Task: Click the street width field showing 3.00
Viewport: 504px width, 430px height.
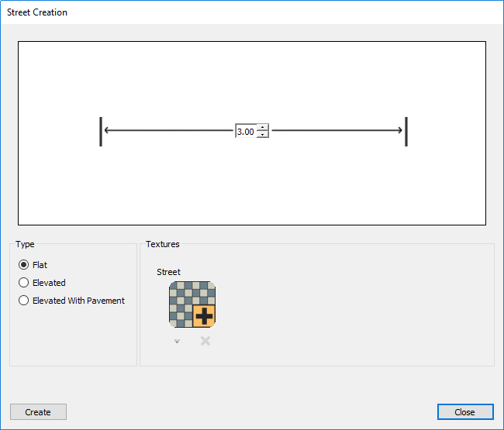Action: (247, 131)
